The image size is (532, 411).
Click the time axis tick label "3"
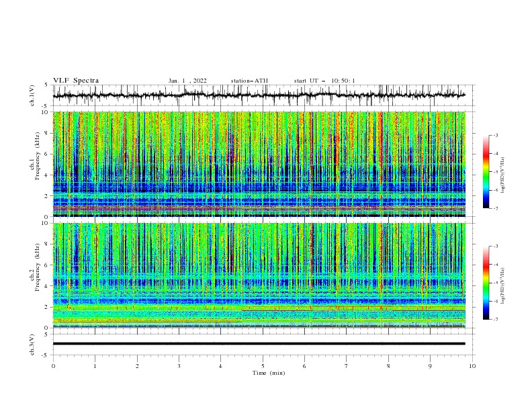(x=179, y=366)
